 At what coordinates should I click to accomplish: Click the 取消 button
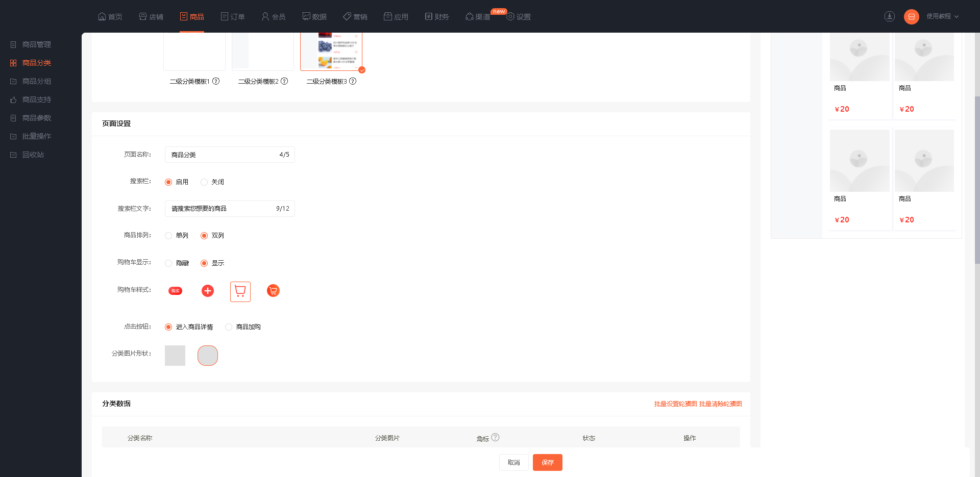514,462
